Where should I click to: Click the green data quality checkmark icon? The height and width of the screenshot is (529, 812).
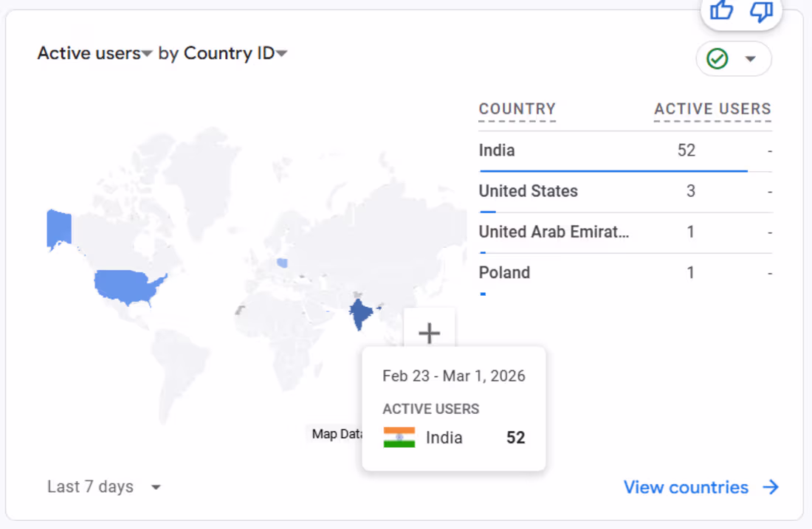tap(718, 59)
